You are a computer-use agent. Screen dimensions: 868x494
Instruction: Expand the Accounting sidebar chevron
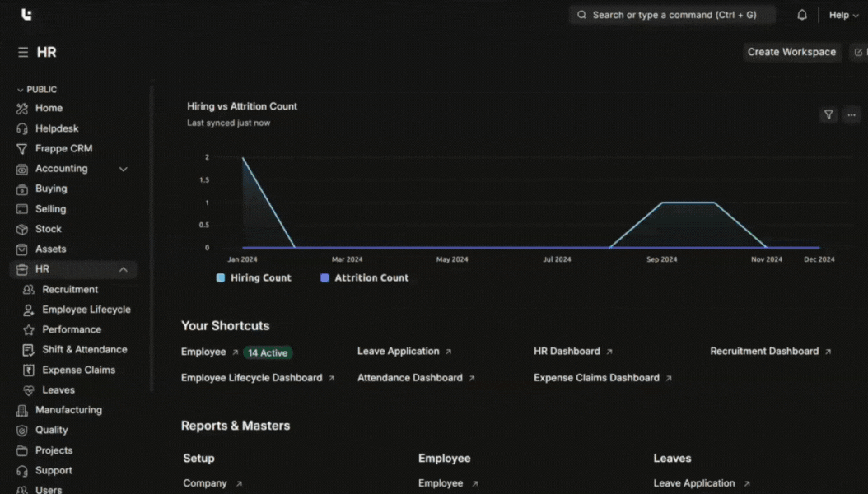pos(124,169)
